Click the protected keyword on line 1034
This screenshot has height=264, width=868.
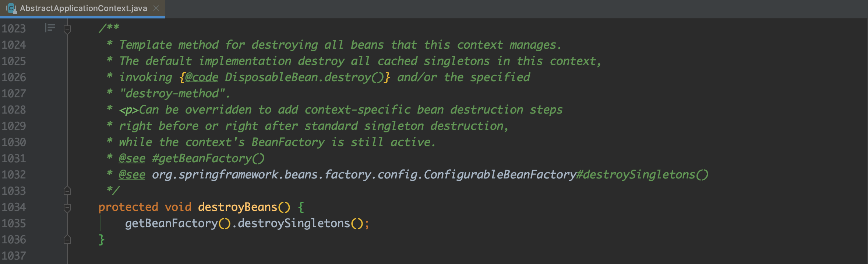(x=128, y=207)
